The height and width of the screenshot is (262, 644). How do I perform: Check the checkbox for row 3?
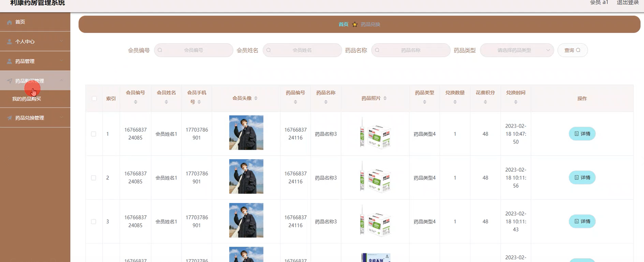[x=93, y=221]
